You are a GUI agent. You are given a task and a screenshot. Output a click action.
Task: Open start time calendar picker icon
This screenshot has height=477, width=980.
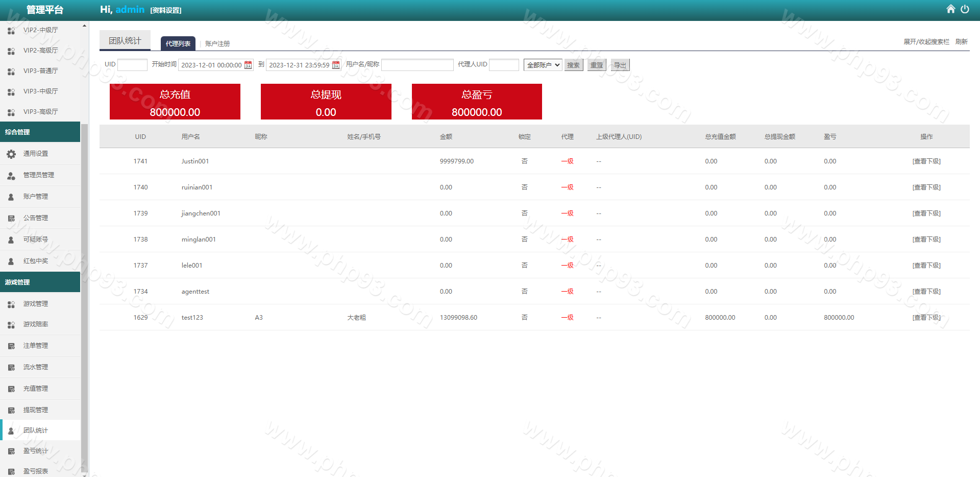tap(248, 65)
